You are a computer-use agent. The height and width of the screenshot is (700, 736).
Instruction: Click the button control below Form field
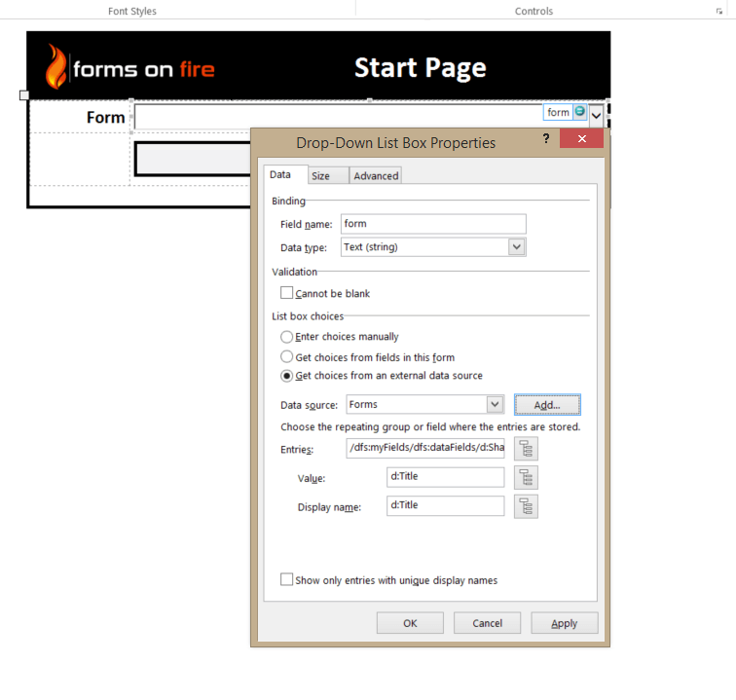pyautogui.click(x=193, y=159)
